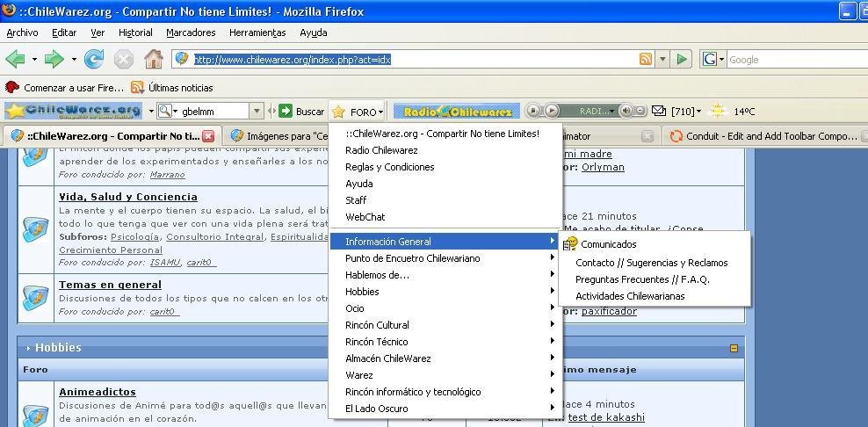868x427 pixels.
Task: Expand the El Lado Oscuro submenu
Action: click(446, 409)
